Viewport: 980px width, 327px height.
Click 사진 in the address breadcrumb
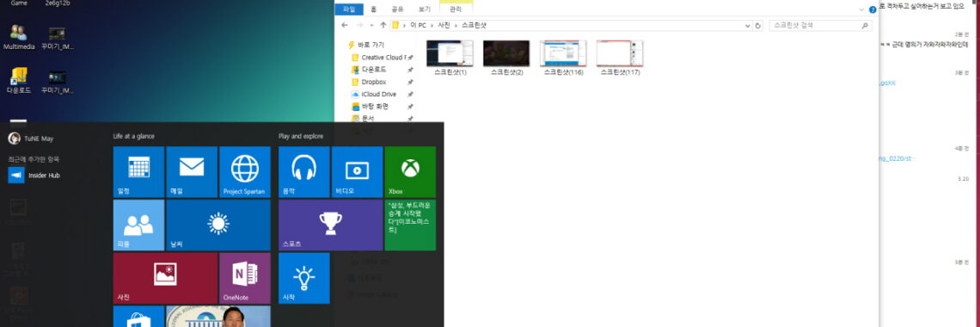[444, 26]
